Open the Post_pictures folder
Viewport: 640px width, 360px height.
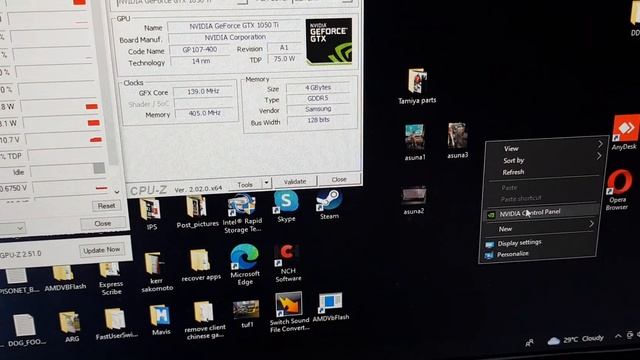196,207
